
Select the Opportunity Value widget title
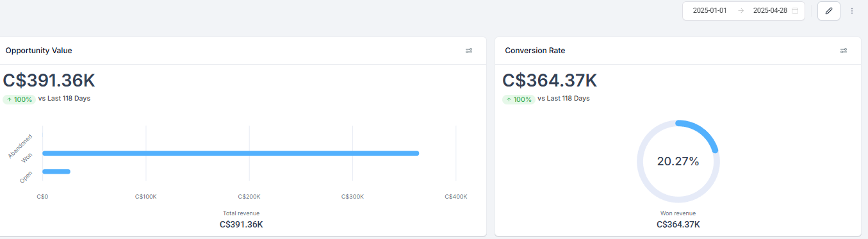click(x=38, y=51)
